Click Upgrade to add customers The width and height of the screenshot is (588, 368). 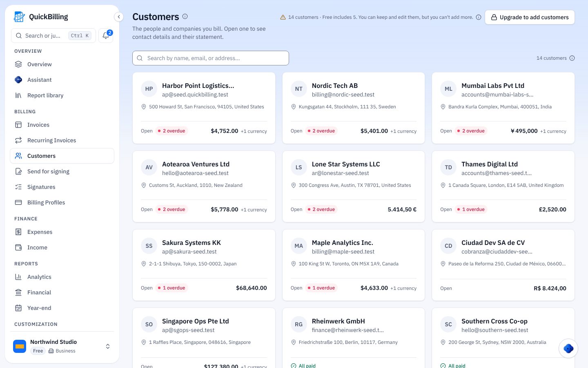pyautogui.click(x=530, y=17)
